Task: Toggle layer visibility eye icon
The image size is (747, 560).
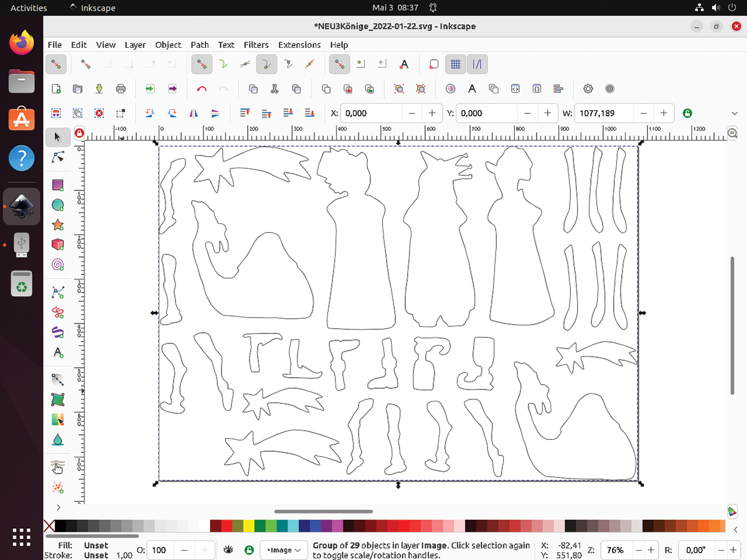Action: (x=229, y=550)
